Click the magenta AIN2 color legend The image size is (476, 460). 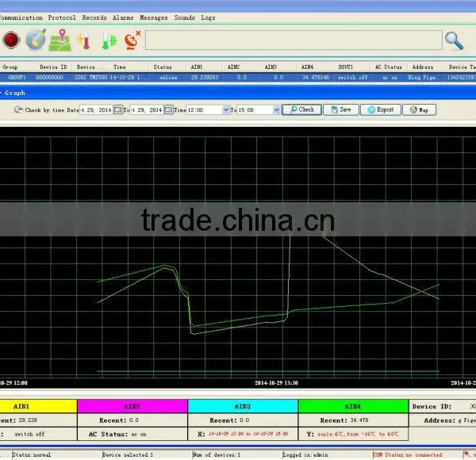pos(132,406)
